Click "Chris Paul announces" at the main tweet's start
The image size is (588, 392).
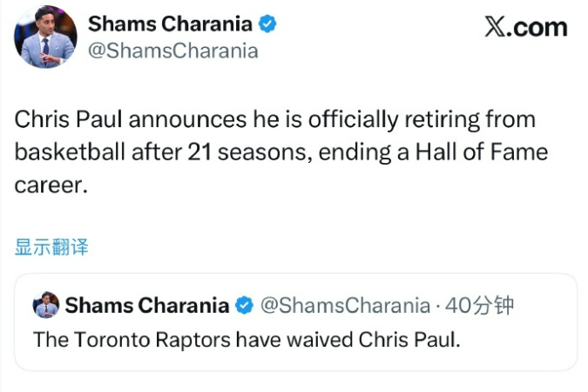pyautogui.click(x=103, y=119)
